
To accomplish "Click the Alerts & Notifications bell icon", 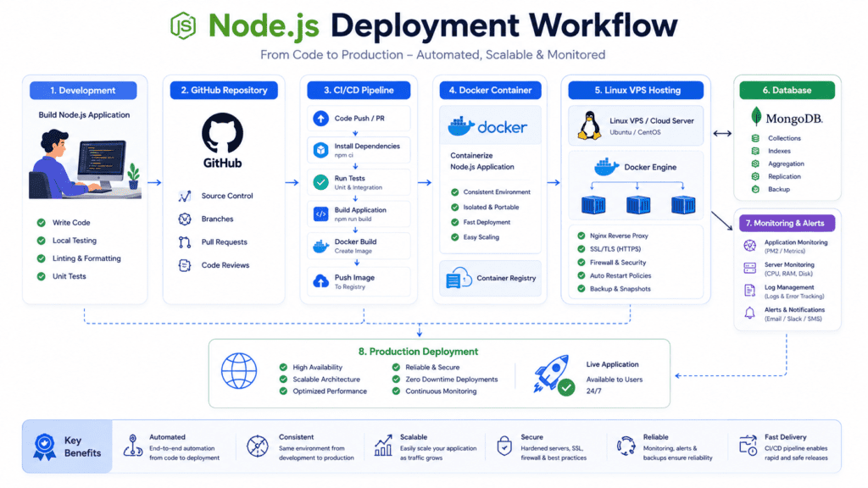I will point(749,313).
